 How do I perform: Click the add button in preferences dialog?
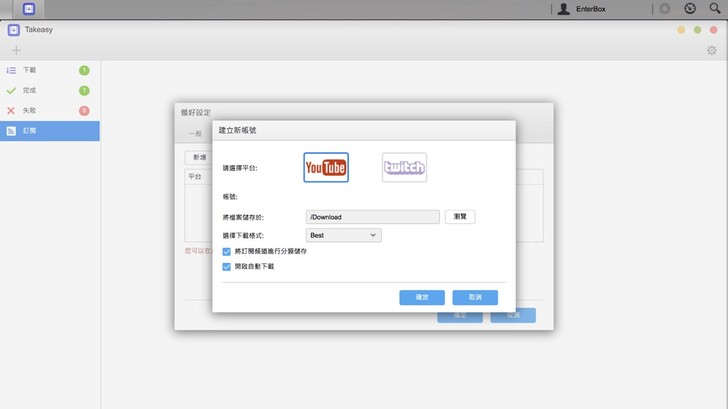tap(199, 157)
